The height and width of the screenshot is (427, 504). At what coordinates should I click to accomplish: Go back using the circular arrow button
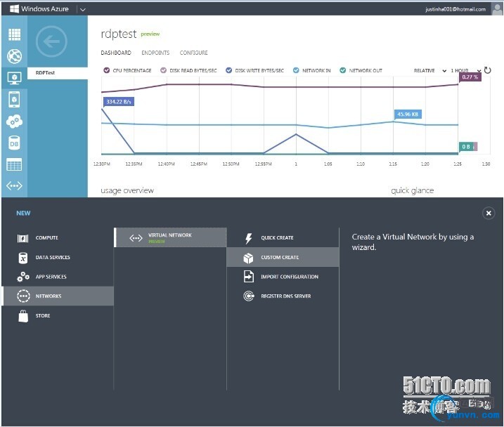(x=51, y=41)
